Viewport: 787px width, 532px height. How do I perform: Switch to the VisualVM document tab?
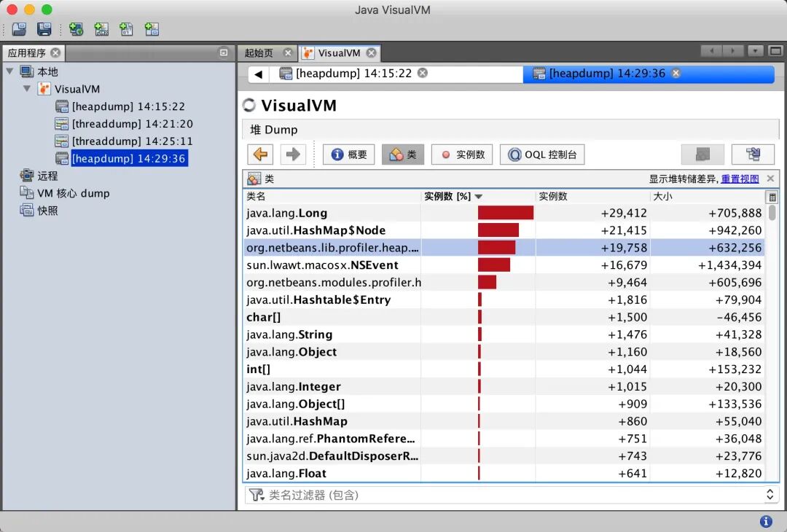pyautogui.click(x=339, y=52)
